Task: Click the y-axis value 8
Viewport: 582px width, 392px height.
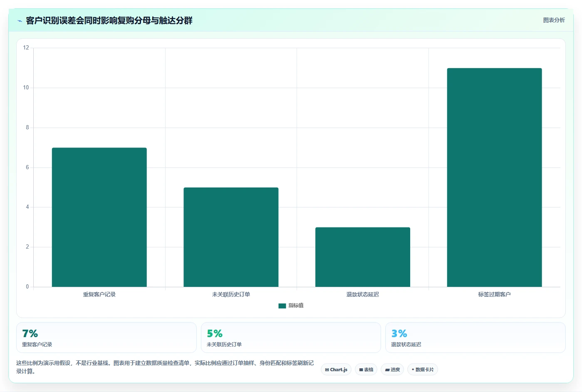Action: tap(27, 128)
